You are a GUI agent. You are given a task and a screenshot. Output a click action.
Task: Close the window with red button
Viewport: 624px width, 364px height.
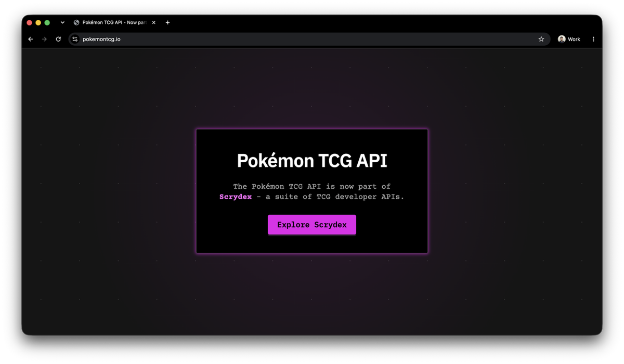click(30, 22)
